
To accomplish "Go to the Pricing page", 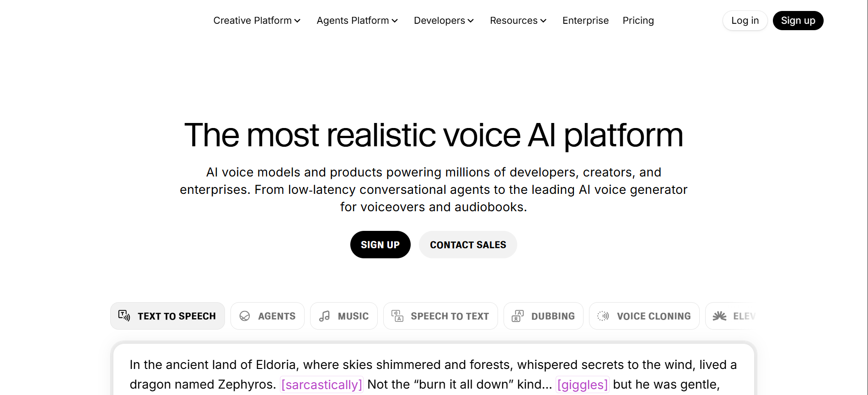I will pyautogui.click(x=638, y=21).
